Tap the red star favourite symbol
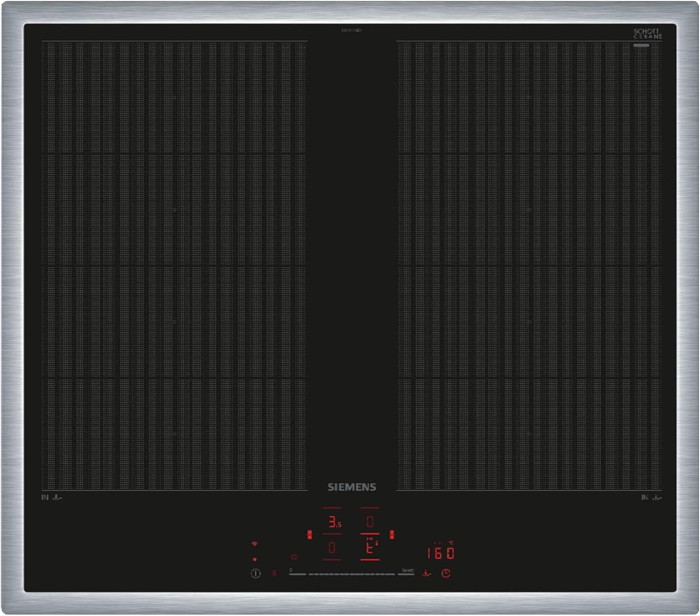This screenshot has height=616, width=700. click(x=294, y=557)
